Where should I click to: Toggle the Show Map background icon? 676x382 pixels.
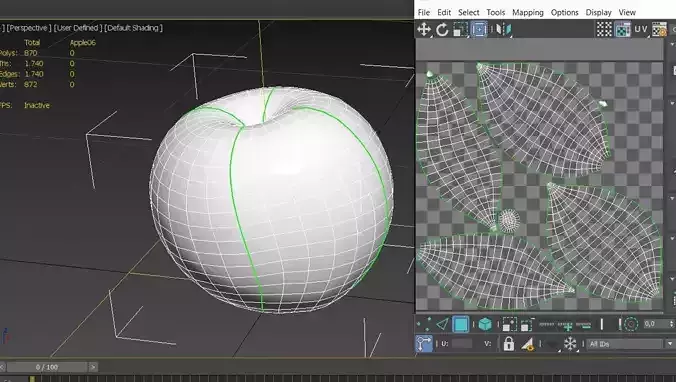[623, 29]
